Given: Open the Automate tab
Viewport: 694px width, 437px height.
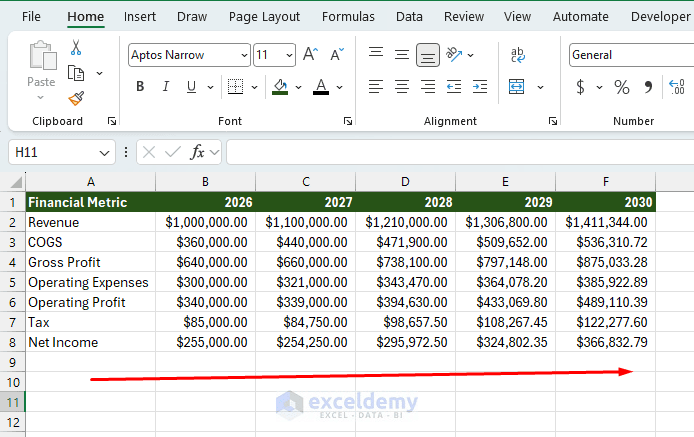Looking at the screenshot, I should (x=581, y=17).
